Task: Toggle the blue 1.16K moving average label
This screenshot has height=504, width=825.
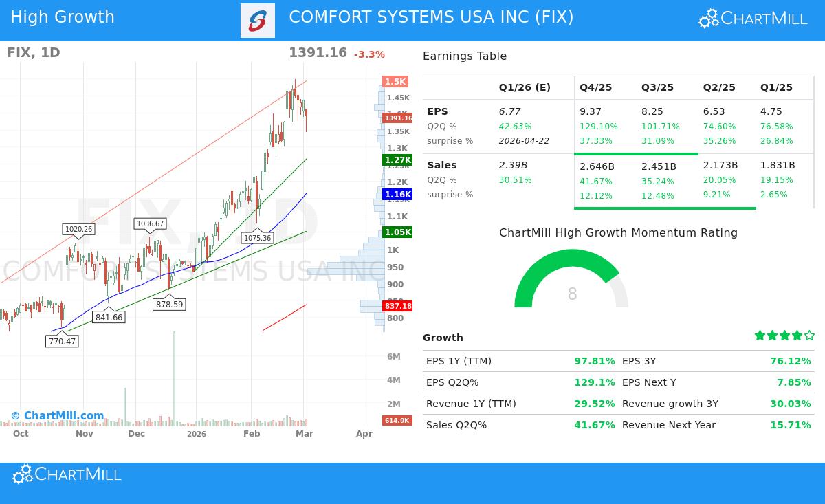Action: click(396, 194)
